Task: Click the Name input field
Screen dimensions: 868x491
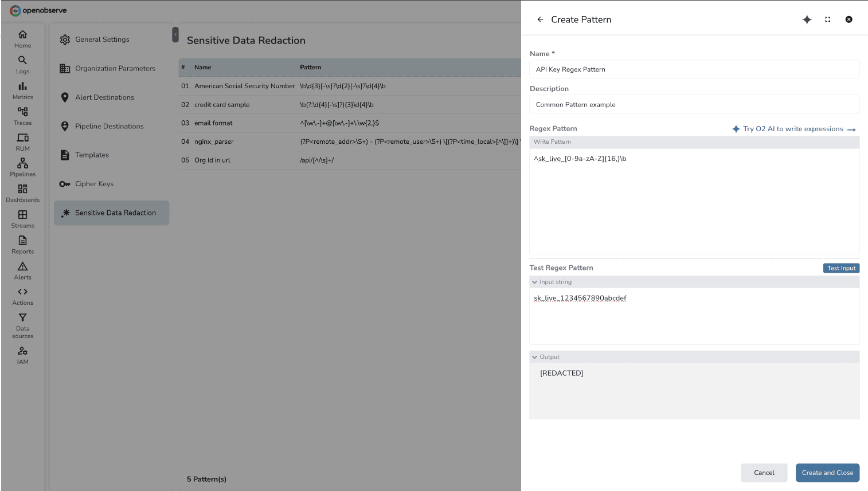Action: (x=694, y=69)
